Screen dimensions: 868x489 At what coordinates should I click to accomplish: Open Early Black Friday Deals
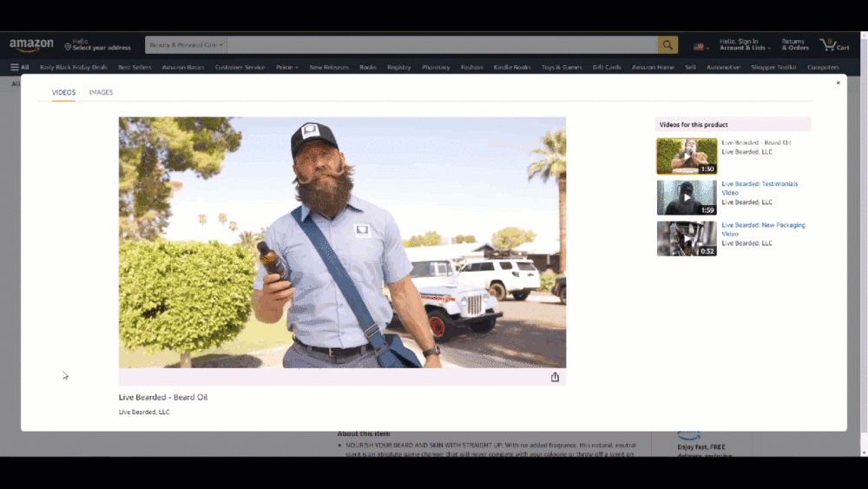click(x=74, y=67)
